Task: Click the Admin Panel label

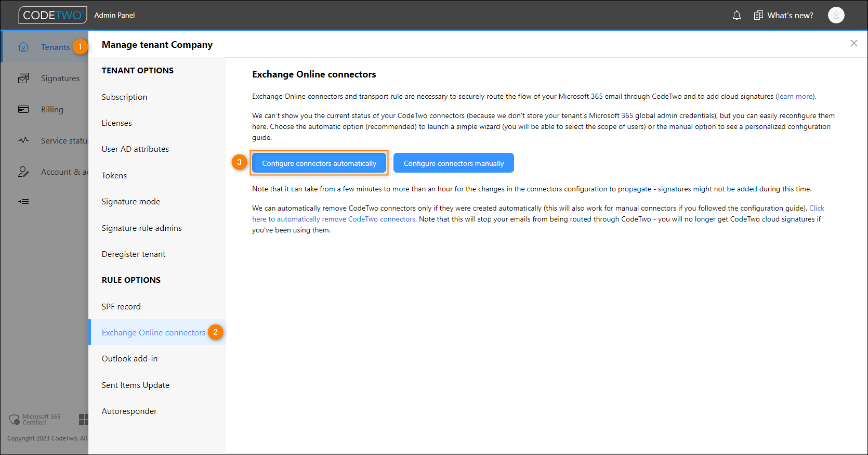Action: 114,16
